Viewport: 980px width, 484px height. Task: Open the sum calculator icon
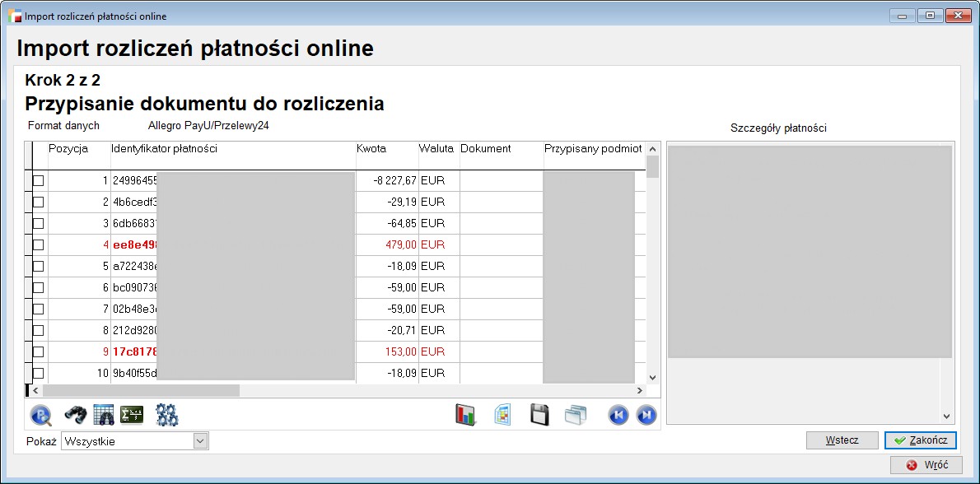click(x=132, y=416)
